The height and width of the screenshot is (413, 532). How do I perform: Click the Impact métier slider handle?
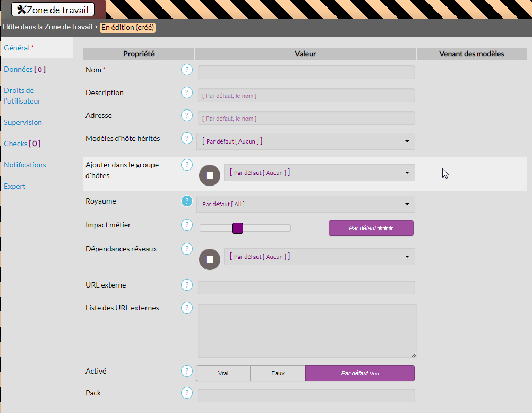[237, 228]
